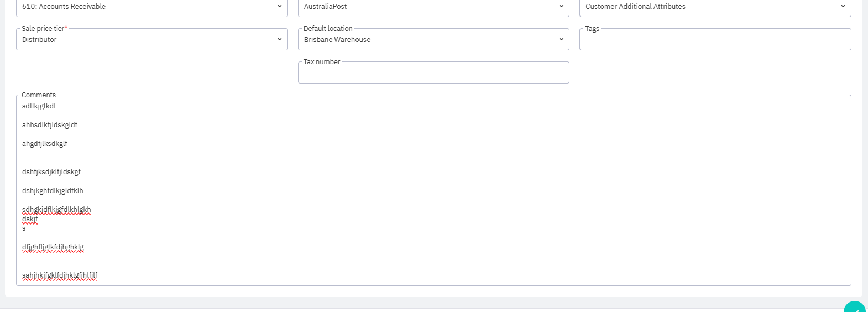Click the Comments field label
This screenshot has height=312, width=868.
click(39, 95)
